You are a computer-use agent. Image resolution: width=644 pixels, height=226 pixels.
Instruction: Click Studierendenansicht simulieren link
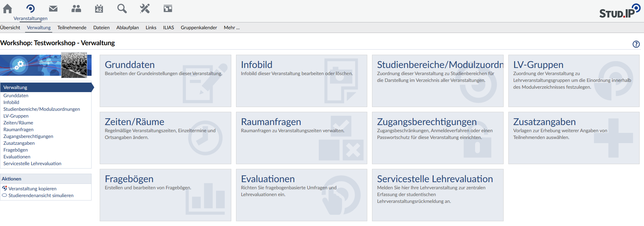coord(41,195)
